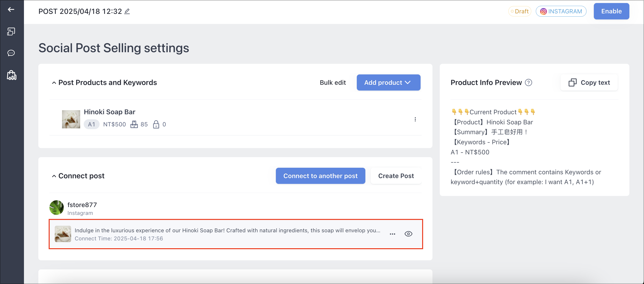The height and width of the screenshot is (284, 644).
Task: Open the chat messages sidebar icon
Action: (11, 53)
